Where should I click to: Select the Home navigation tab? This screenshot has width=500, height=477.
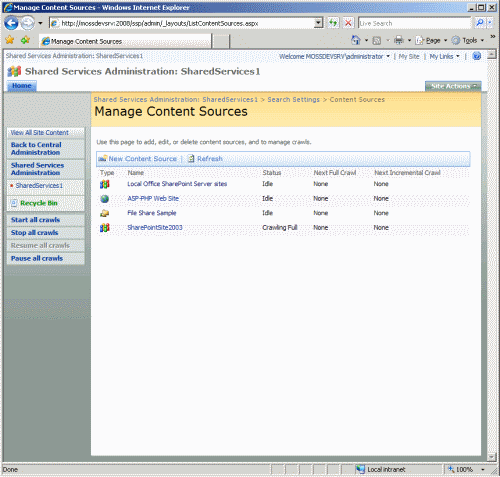click(x=22, y=86)
